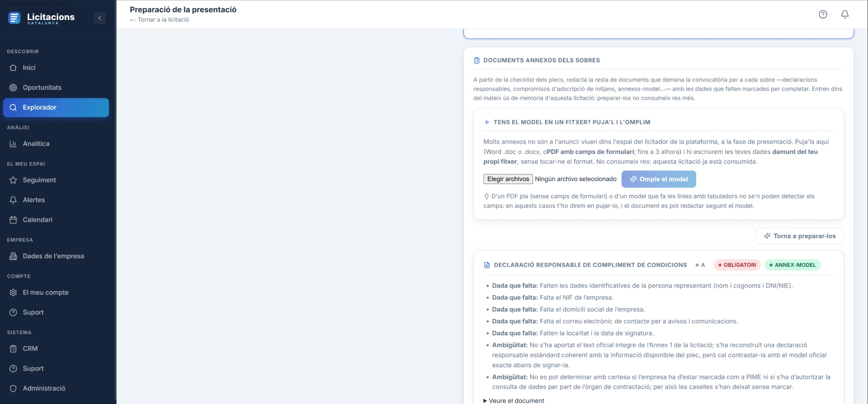The width and height of the screenshot is (868, 404).
Task: Click the plus icon beside 'Tens el model'
Action: (x=487, y=122)
